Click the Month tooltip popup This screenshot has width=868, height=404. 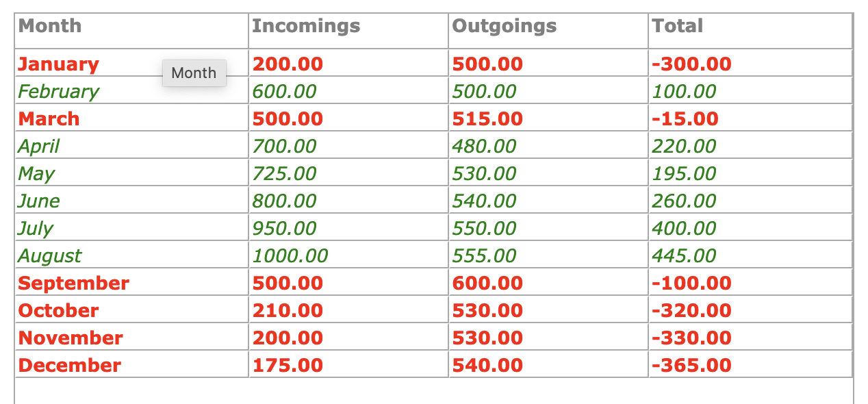[x=194, y=73]
